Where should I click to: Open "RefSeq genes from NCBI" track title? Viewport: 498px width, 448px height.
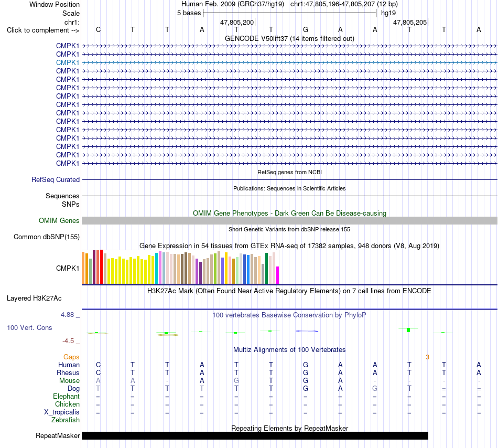289,172
